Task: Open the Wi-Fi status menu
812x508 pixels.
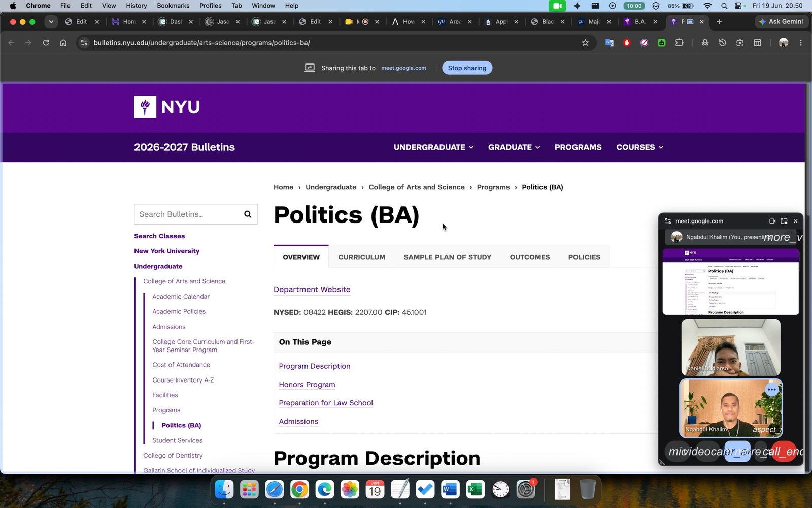Action: coord(707,6)
